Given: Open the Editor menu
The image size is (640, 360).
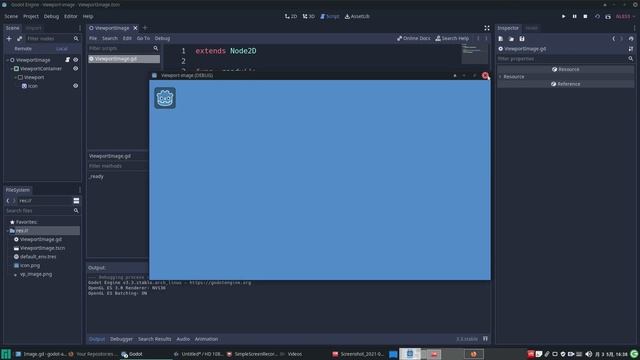Looking at the screenshot, I should [71, 16].
